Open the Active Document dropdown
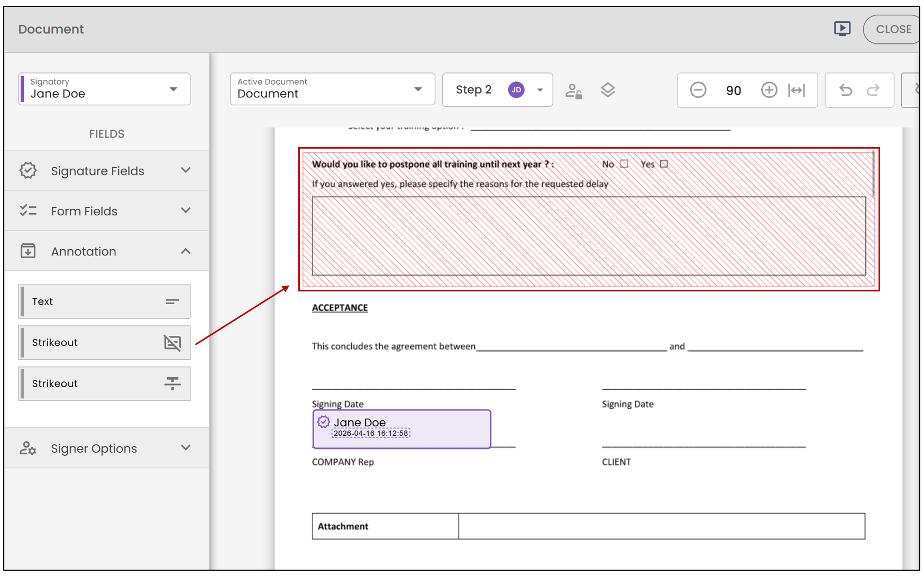 [333, 89]
